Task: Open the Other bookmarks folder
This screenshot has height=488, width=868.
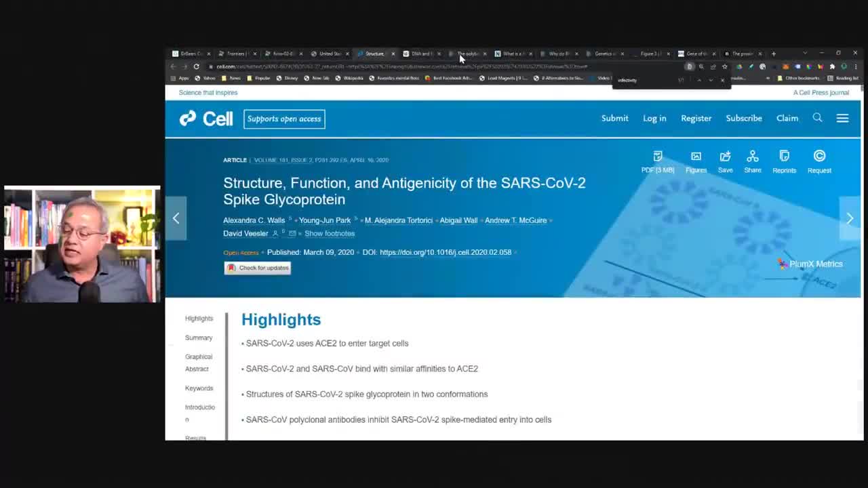Action: tap(800, 78)
